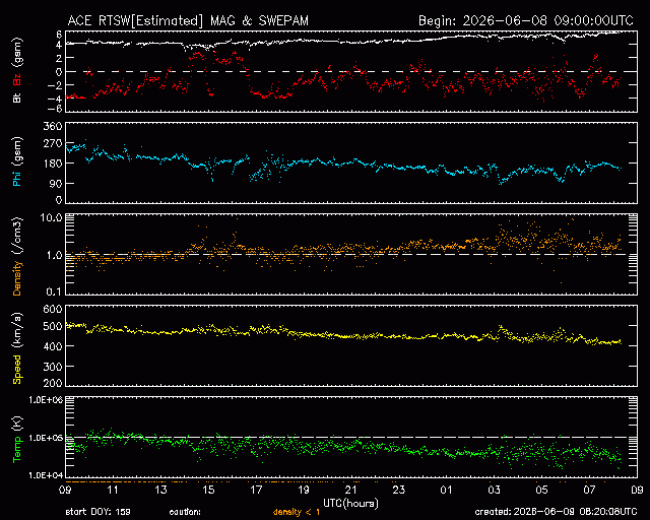Image resolution: width=650 pixels, height=520 pixels.
Task: Click the 'created: 2026-06-09 08:20:06UTC' timestamp
Action: (556, 512)
